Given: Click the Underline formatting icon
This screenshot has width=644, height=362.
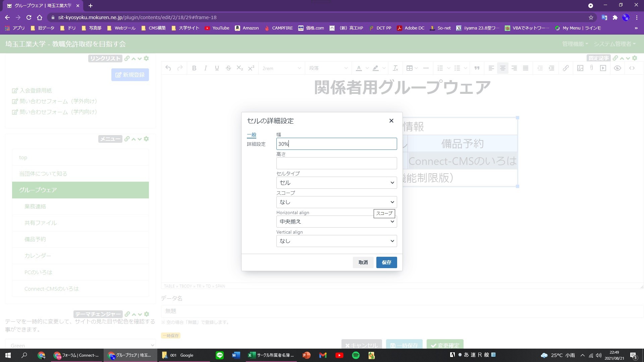Looking at the screenshot, I should 217,68.
